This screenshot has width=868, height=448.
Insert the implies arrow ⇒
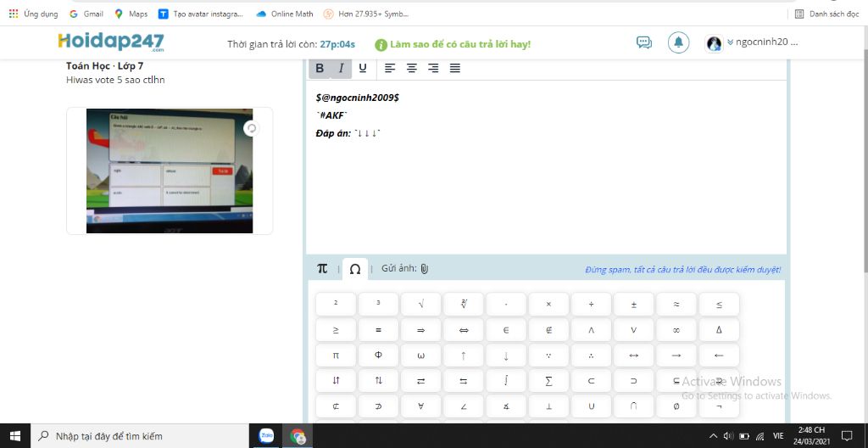click(x=421, y=330)
